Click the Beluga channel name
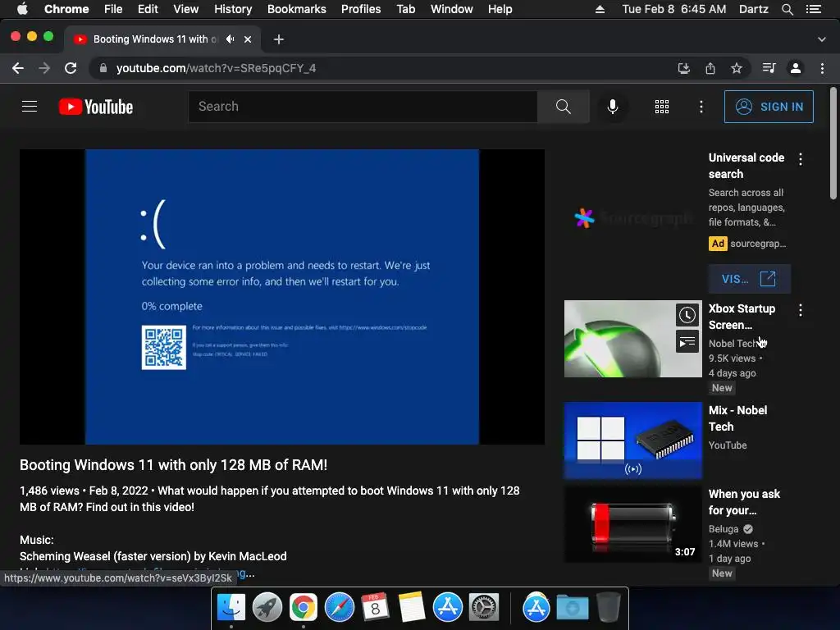Image resolution: width=840 pixels, height=630 pixels. [724, 529]
